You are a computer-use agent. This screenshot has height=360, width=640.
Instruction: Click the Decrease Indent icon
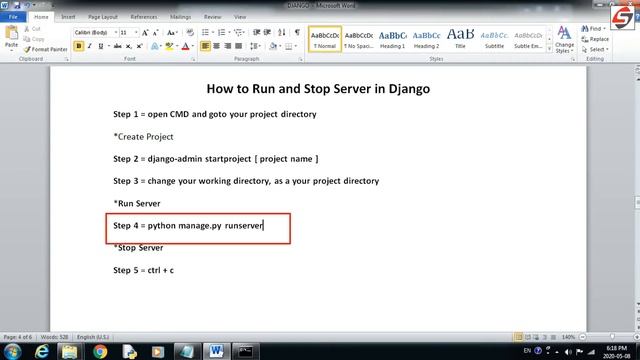coord(257,32)
